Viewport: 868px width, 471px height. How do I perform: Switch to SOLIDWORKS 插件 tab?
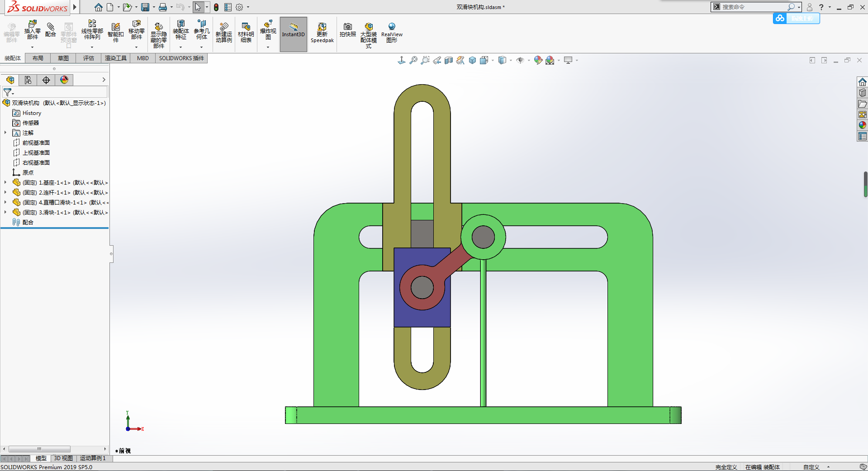click(181, 58)
